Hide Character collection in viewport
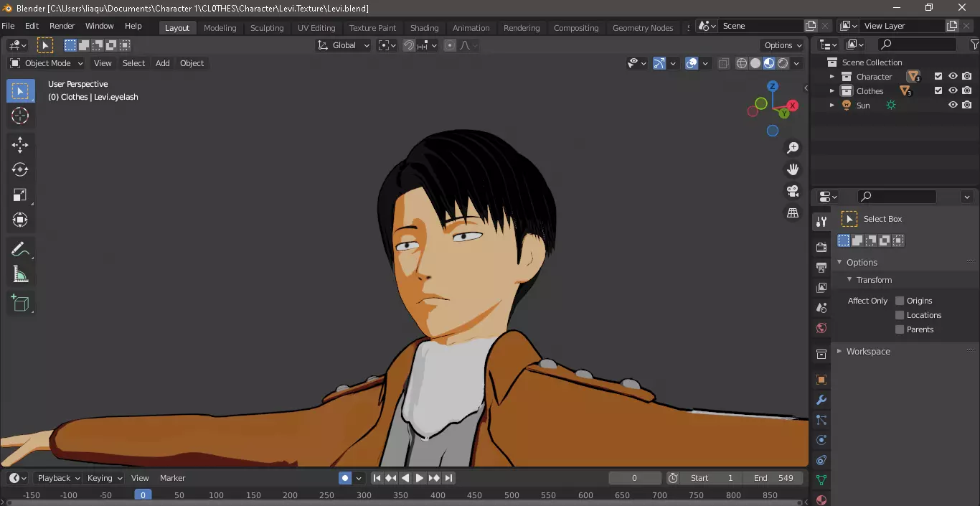 (953, 76)
